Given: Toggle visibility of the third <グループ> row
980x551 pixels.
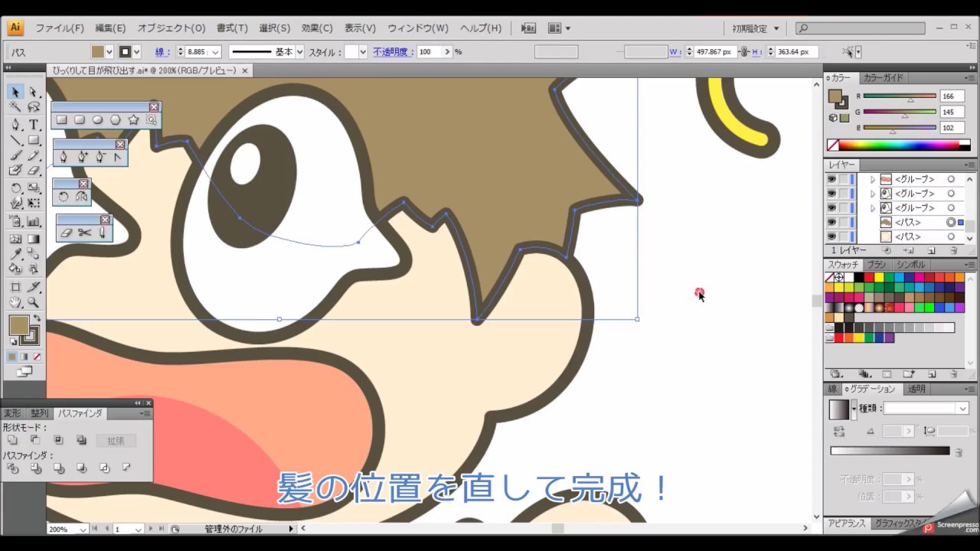Looking at the screenshot, I should point(831,207).
